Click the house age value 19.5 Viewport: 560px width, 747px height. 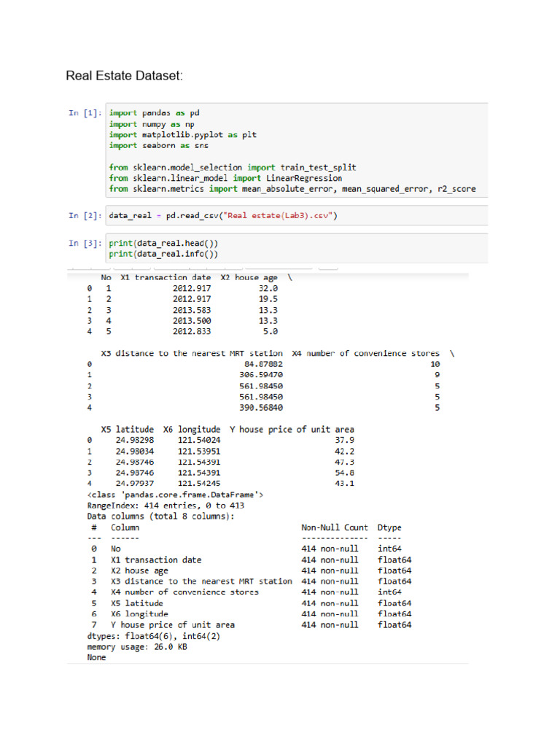(x=268, y=299)
